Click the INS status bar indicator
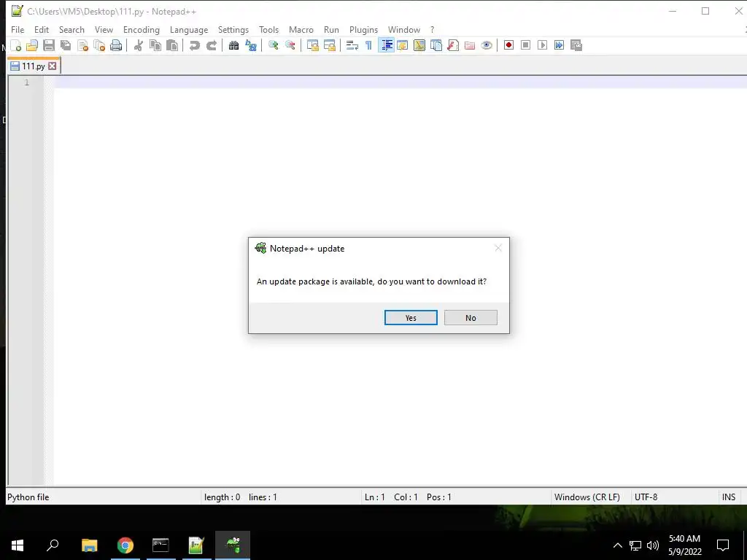The height and width of the screenshot is (560, 747). click(729, 497)
